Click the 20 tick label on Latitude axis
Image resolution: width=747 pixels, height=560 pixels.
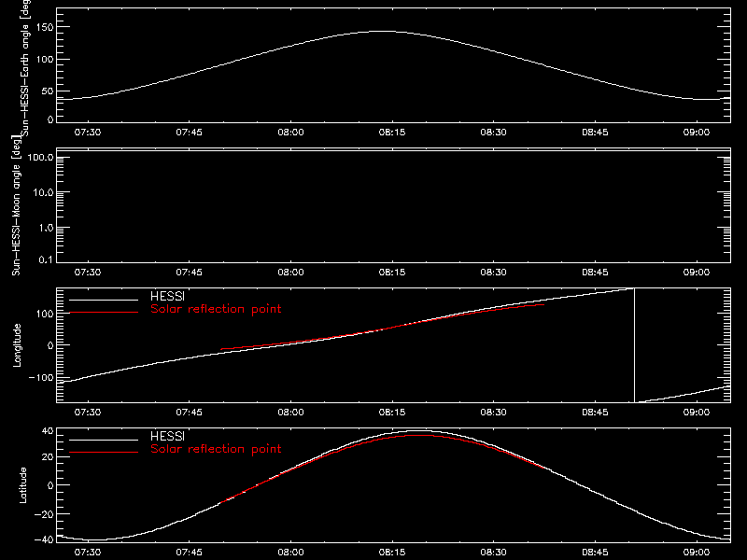pos(48,457)
